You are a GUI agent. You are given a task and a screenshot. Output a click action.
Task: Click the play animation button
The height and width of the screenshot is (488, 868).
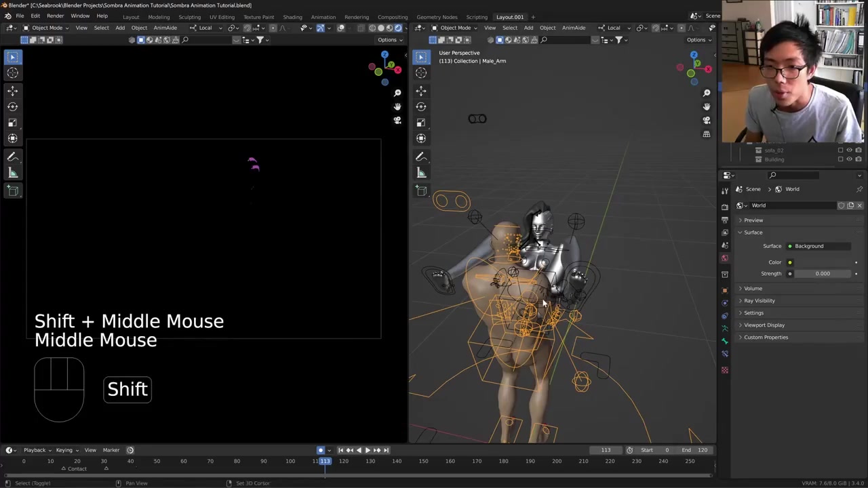point(368,450)
